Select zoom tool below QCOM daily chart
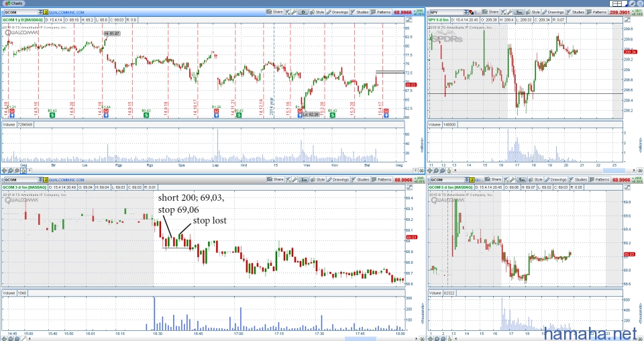 click(11, 170)
